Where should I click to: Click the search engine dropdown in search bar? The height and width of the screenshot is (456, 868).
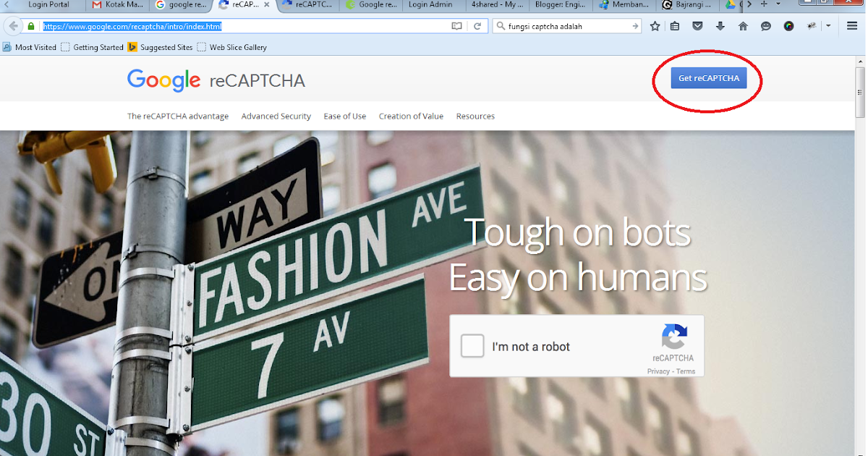coord(500,25)
